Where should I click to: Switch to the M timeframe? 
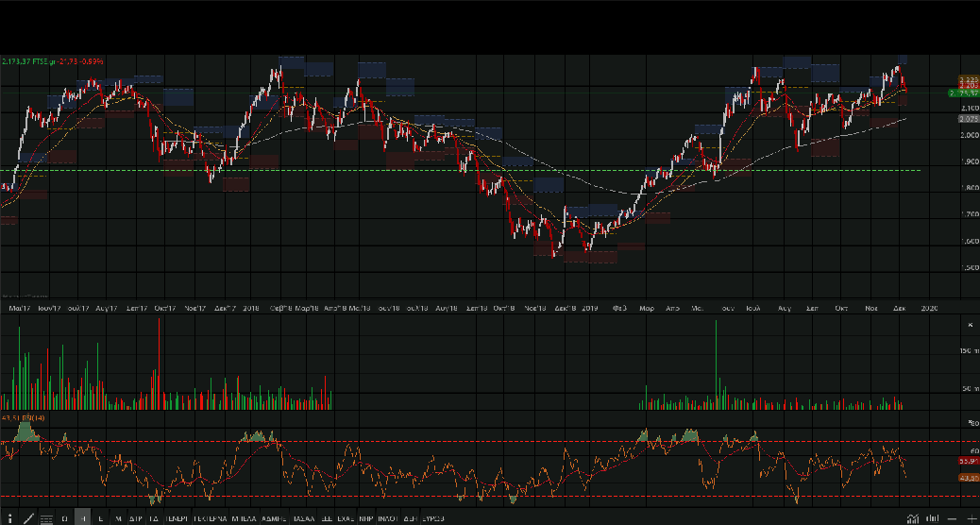click(x=118, y=518)
